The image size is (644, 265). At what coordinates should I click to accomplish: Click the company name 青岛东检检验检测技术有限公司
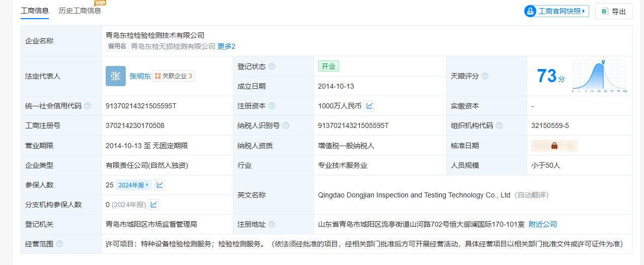(155, 35)
